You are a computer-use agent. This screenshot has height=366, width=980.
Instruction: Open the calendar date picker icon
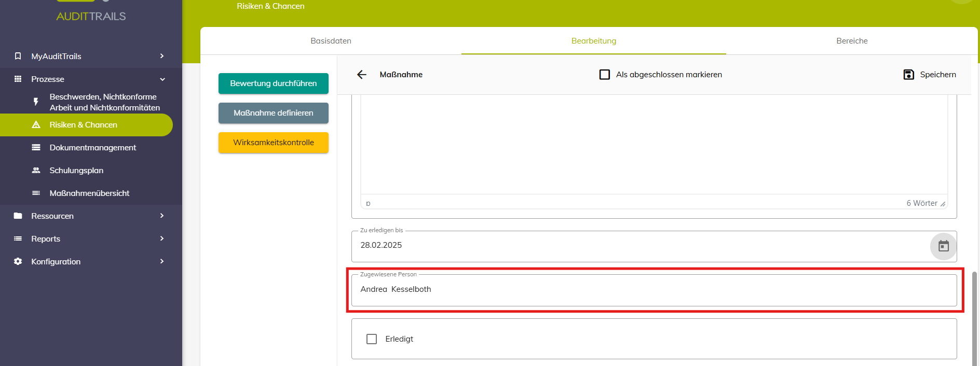point(943,246)
